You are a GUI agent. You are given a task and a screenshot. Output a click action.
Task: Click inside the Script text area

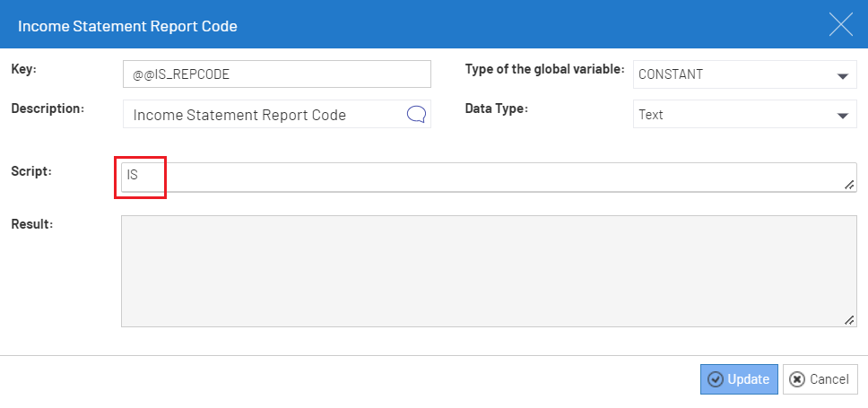pos(489,178)
